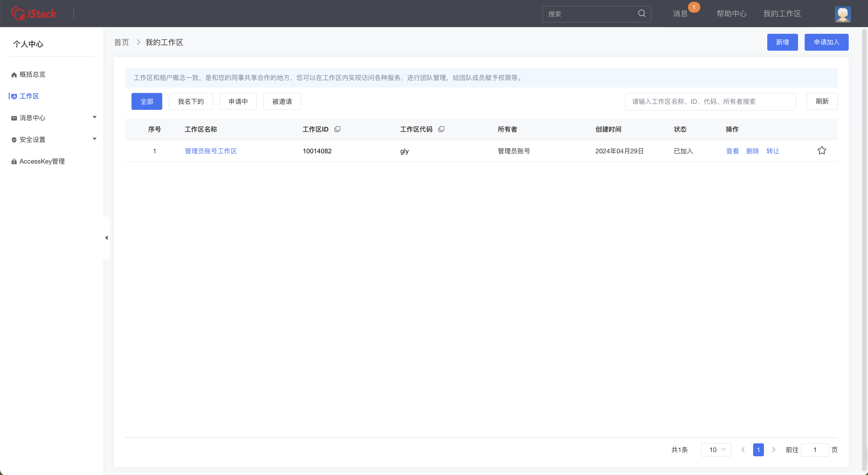Open 管理员账号工作区 link
This screenshot has width=868, height=475.
pos(211,151)
